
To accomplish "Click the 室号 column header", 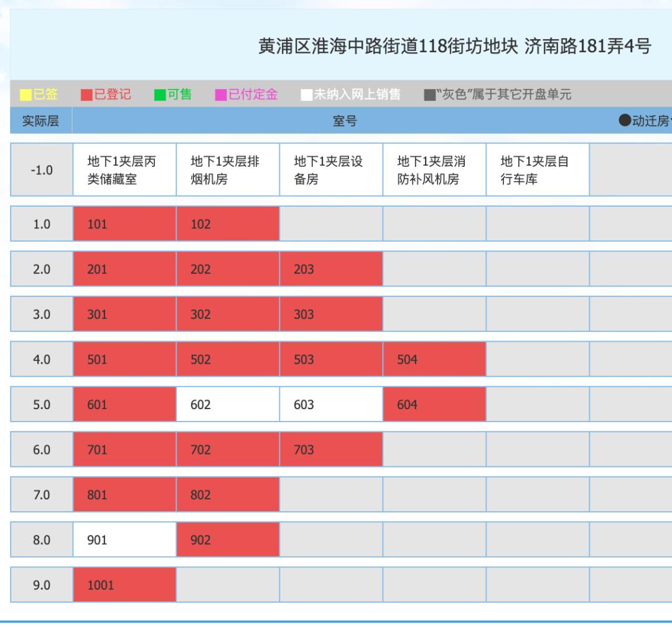I will coord(345,121).
